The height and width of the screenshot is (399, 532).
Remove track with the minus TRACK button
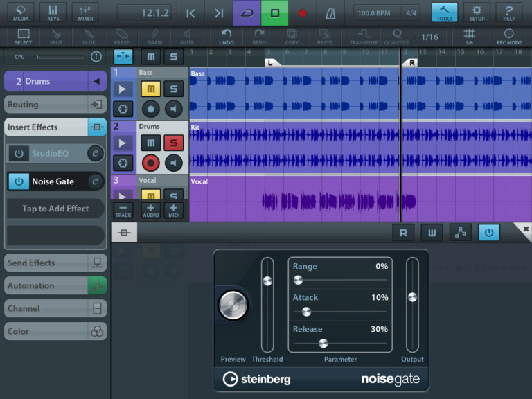click(123, 211)
